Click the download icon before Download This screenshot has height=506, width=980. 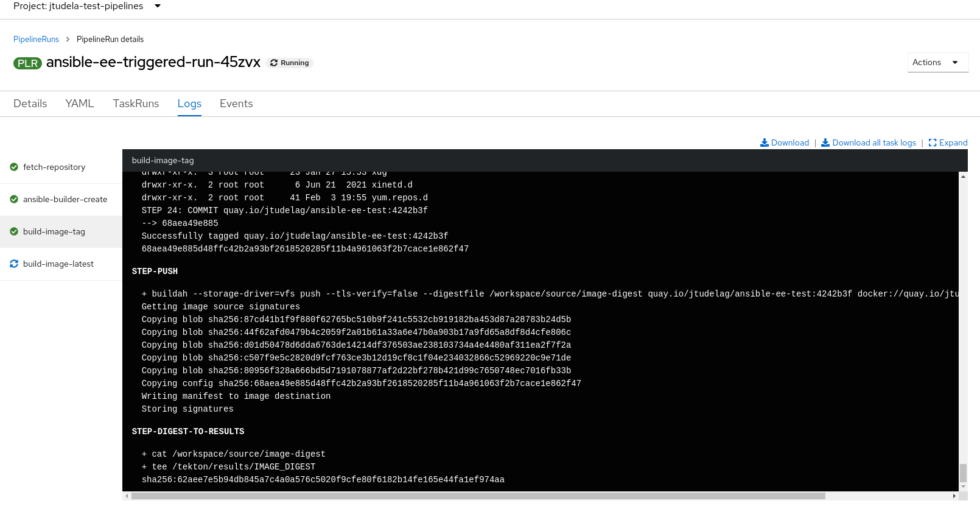pos(764,142)
